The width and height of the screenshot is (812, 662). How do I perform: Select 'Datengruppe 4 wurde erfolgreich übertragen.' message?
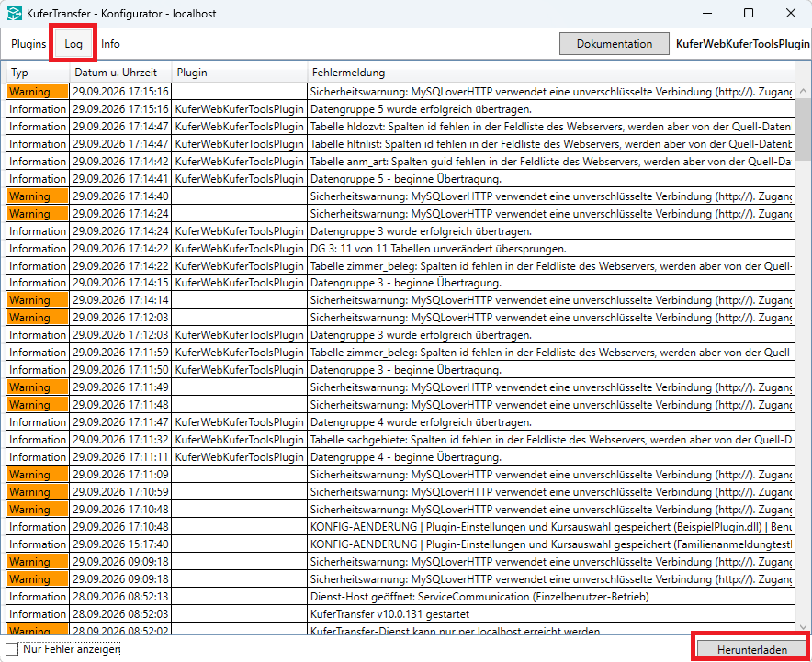[551, 422]
